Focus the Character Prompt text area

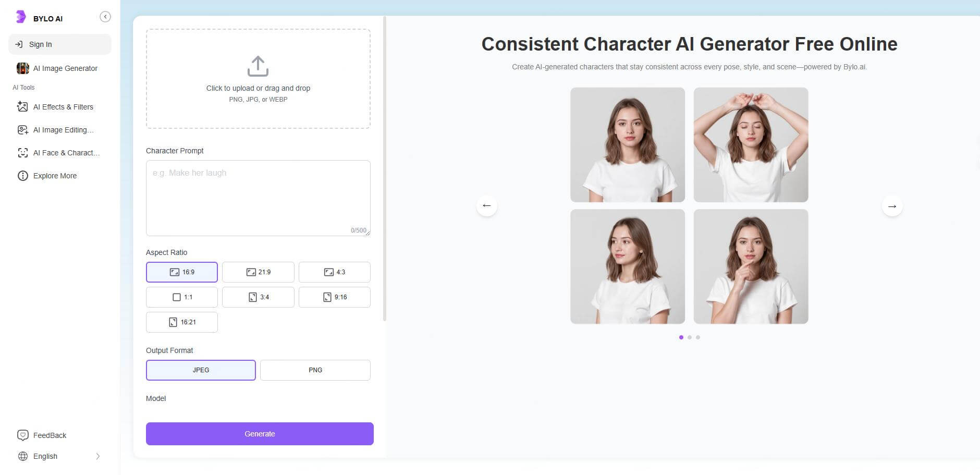(x=258, y=198)
